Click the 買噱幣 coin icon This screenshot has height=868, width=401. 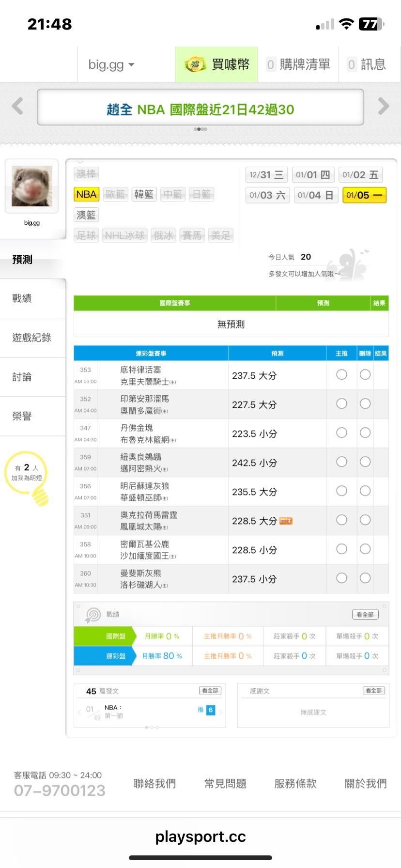coord(195,64)
